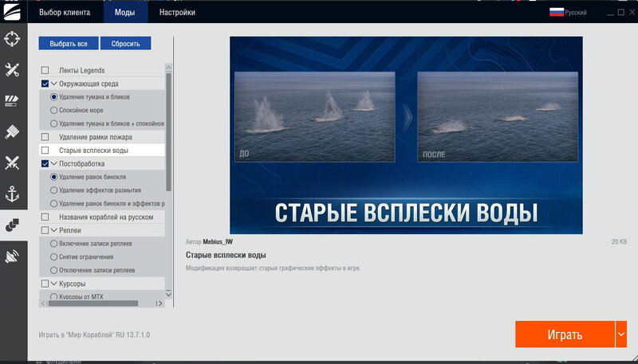Click Сбросить button
638x364 pixels.
(x=126, y=44)
